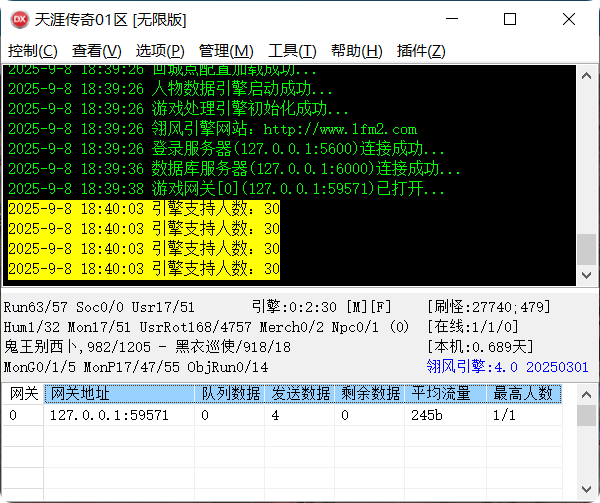This screenshot has height=503, width=600.
Task: Click the 最高人数 column header
Action: pyautogui.click(x=522, y=394)
